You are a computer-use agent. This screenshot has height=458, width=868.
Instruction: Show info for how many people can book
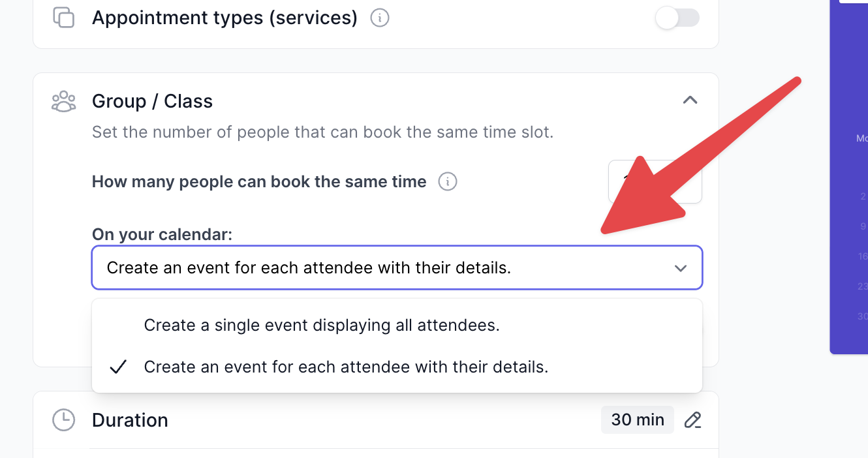click(x=448, y=181)
